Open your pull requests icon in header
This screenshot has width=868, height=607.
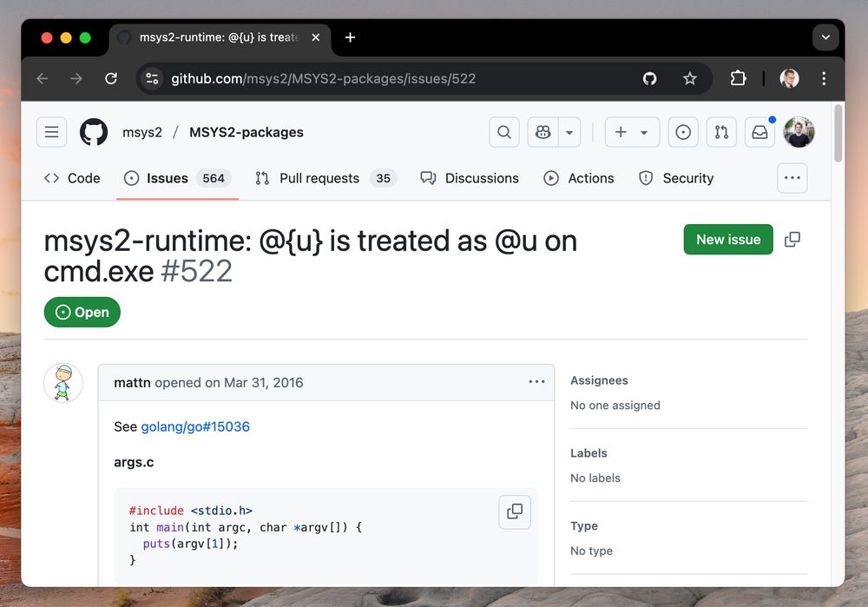tap(721, 132)
